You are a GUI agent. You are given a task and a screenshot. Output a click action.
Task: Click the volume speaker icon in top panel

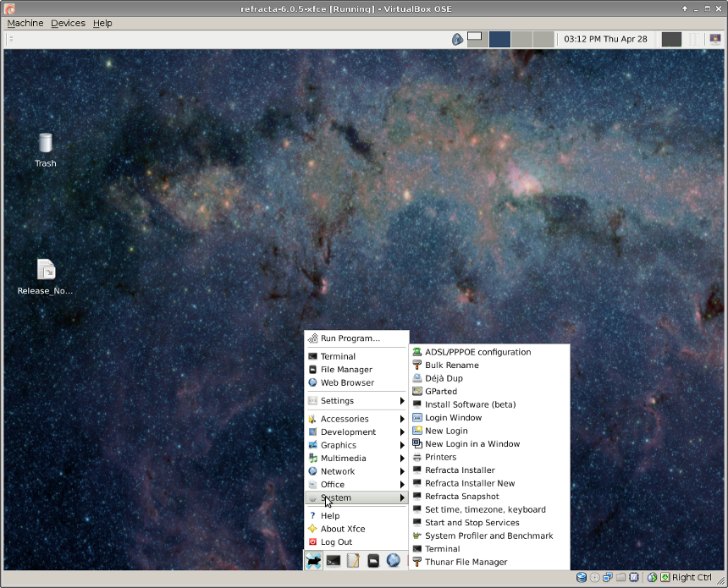pyautogui.click(x=457, y=39)
